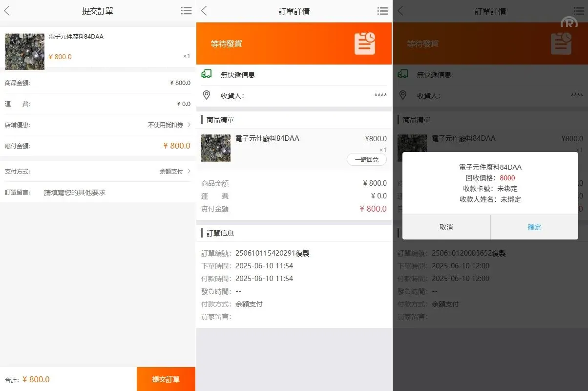Tap the back arrow on the 提交訂單 screen
Viewport: 588px width, 391px height.
point(7,11)
